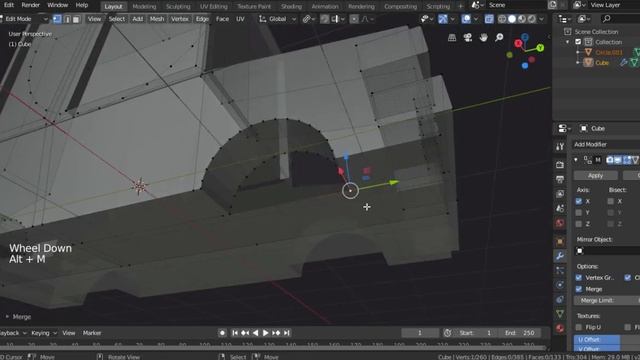Image resolution: width=640 pixels, height=360 pixels.
Task: Adjust the Merge Limit slider
Action: [607, 300]
